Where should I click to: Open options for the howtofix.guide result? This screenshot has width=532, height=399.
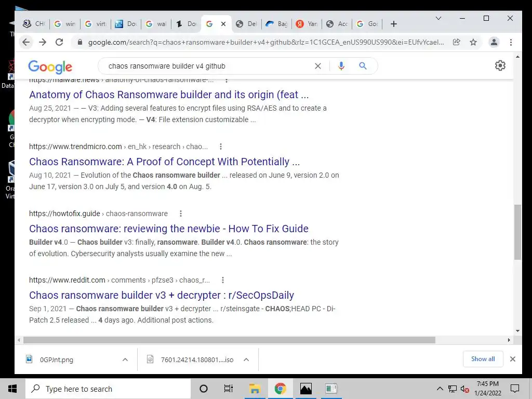181,214
